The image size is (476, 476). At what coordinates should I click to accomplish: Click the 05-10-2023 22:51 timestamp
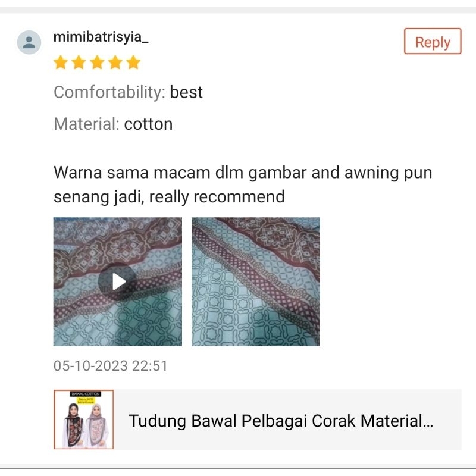pyautogui.click(x=111, y=366)
